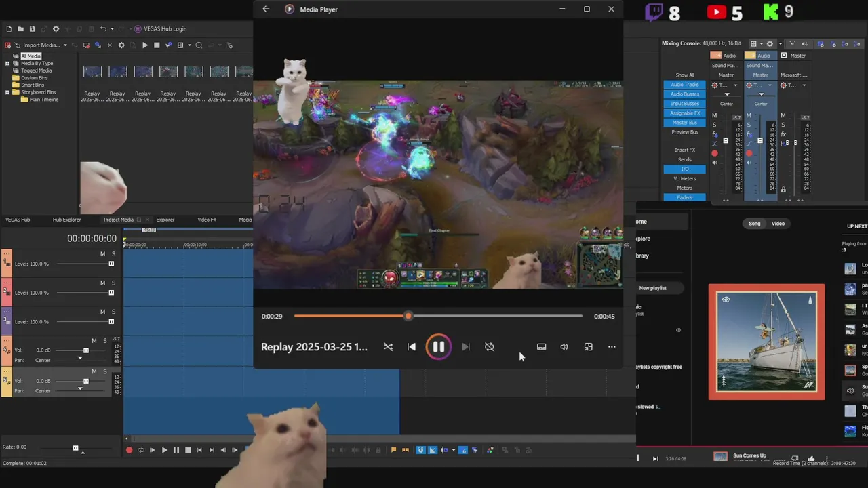868x488 pixels.
Task: Open Media Player more options menu
Action: [612, 347]
